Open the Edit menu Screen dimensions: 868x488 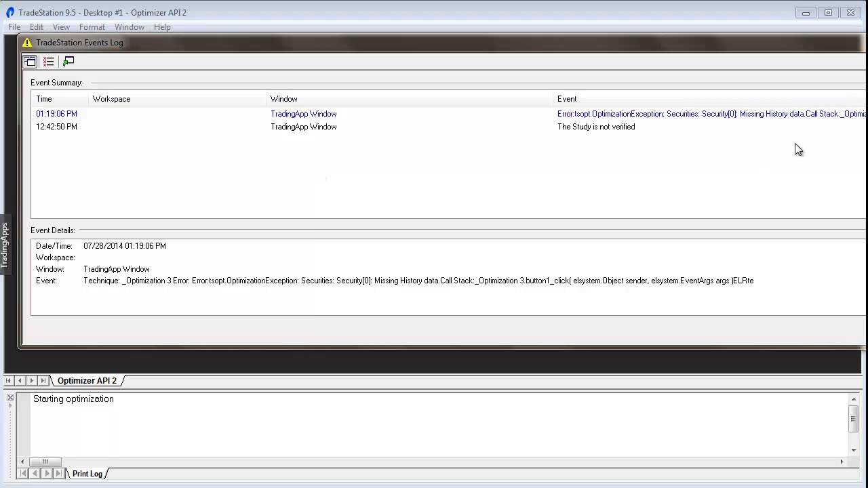37,27
